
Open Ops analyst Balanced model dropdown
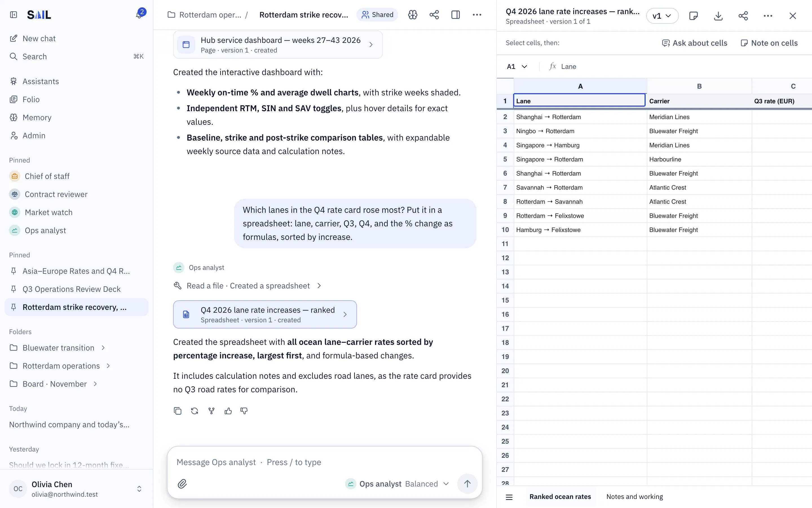coord(397,484)
